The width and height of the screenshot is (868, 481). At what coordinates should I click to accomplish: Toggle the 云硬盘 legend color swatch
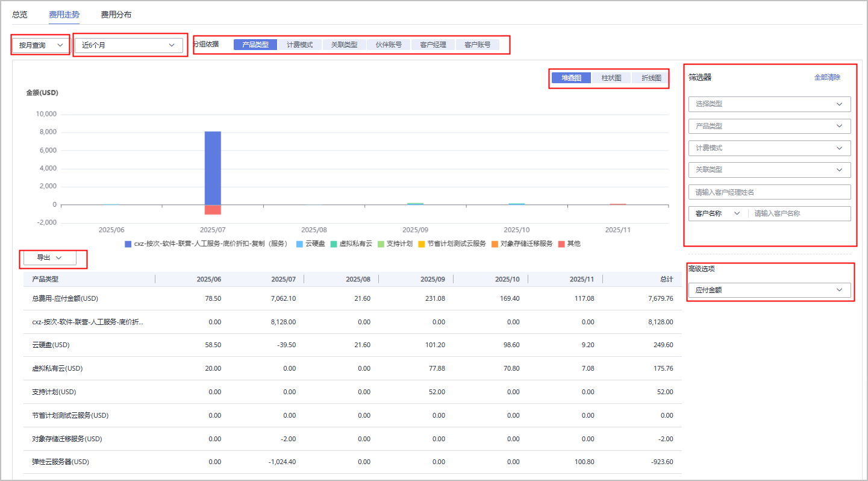pos(299,244)
